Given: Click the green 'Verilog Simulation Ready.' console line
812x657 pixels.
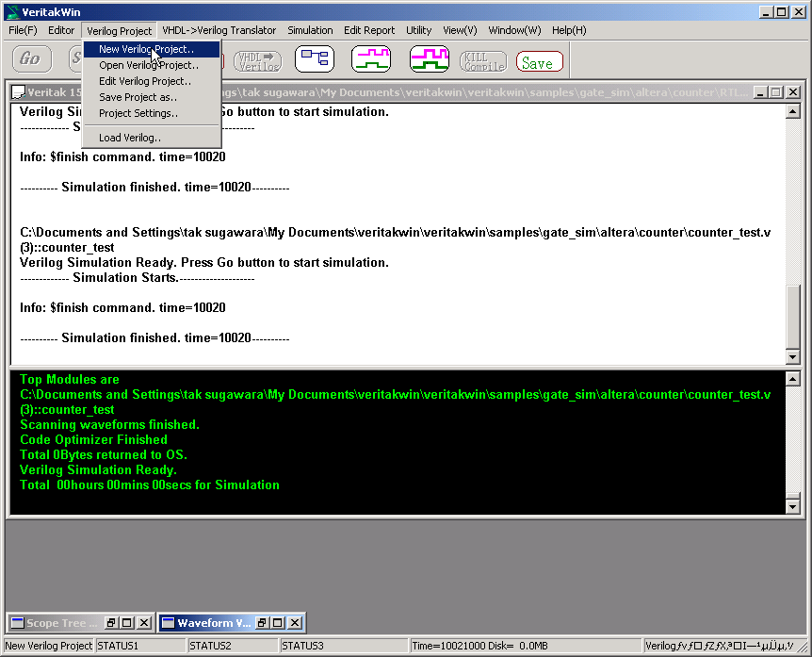Looking at the screenshot, I should click(x=98, y=470).
